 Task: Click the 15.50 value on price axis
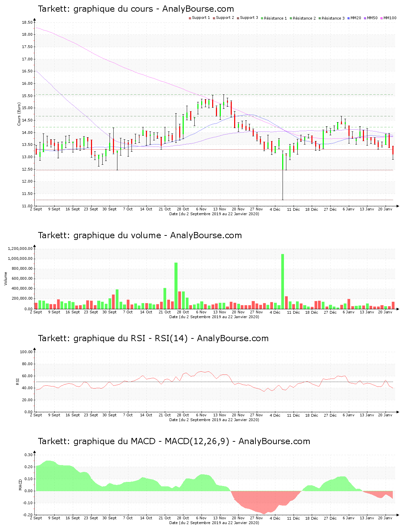[27, 96]
